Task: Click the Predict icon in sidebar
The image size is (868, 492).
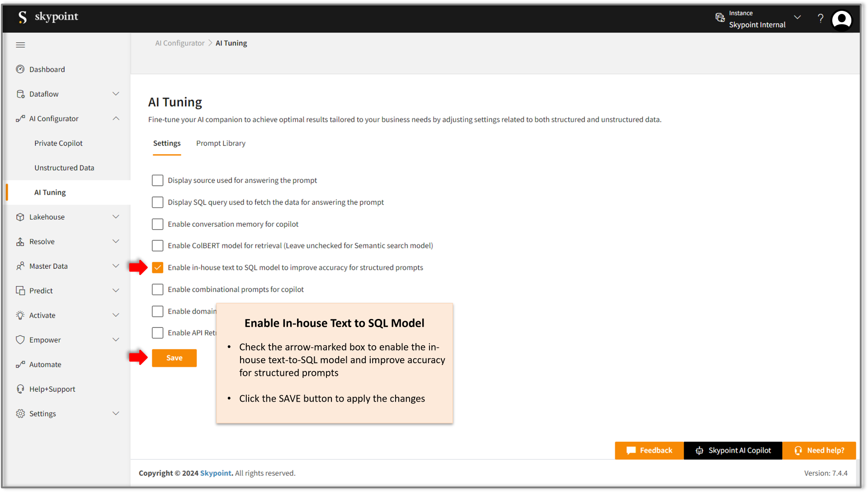Action: click(19, 290)
